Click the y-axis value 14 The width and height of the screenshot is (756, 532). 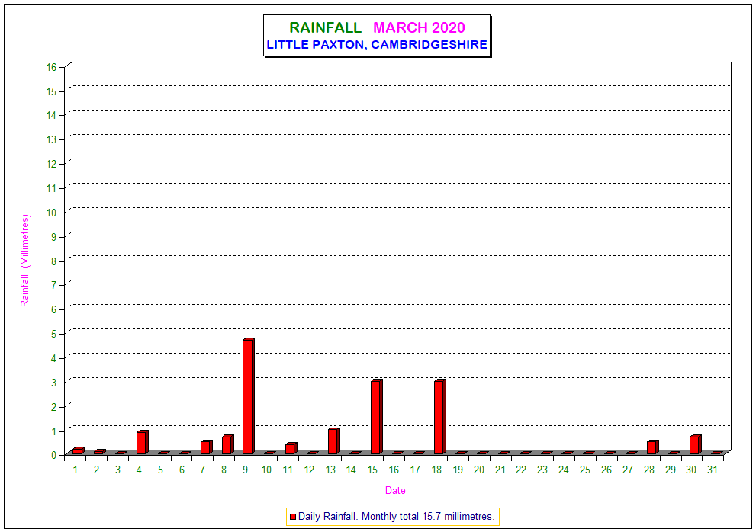51,115
